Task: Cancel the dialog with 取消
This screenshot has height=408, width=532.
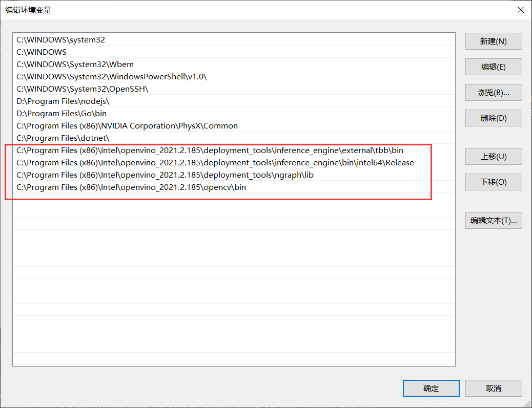Action: coord(494,389)
